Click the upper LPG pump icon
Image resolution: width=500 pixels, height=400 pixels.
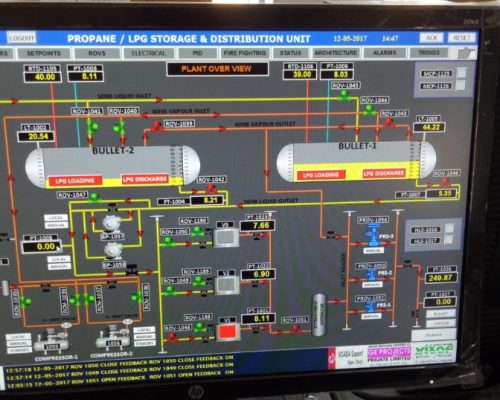pyautogui.click(x=112, y=224)
